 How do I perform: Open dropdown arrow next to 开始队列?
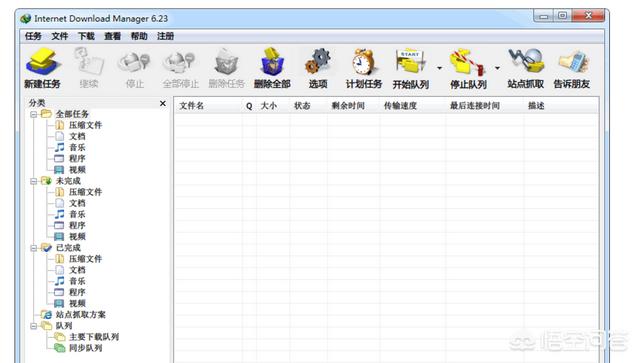(439, 68)
